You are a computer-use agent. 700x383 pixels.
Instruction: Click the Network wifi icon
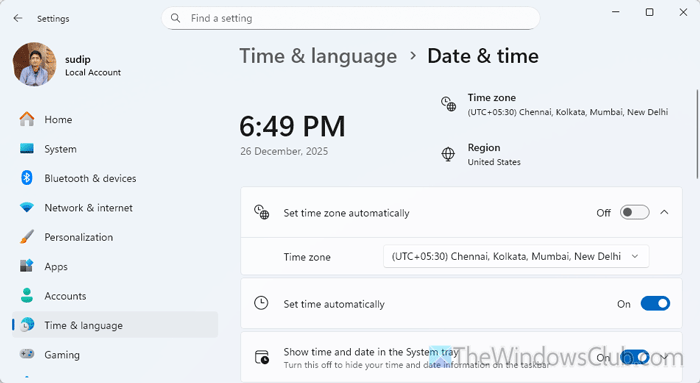27,208
